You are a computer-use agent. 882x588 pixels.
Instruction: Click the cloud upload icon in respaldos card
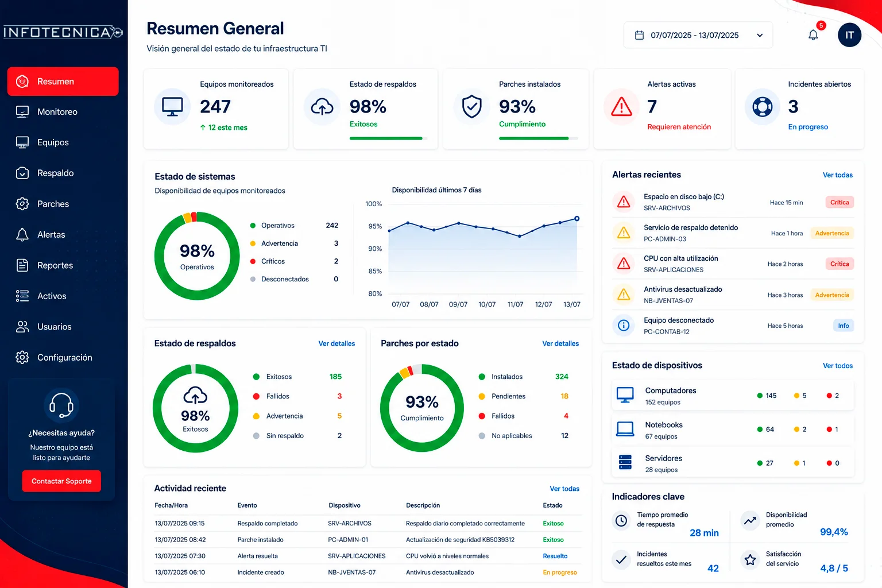(322, 107)
